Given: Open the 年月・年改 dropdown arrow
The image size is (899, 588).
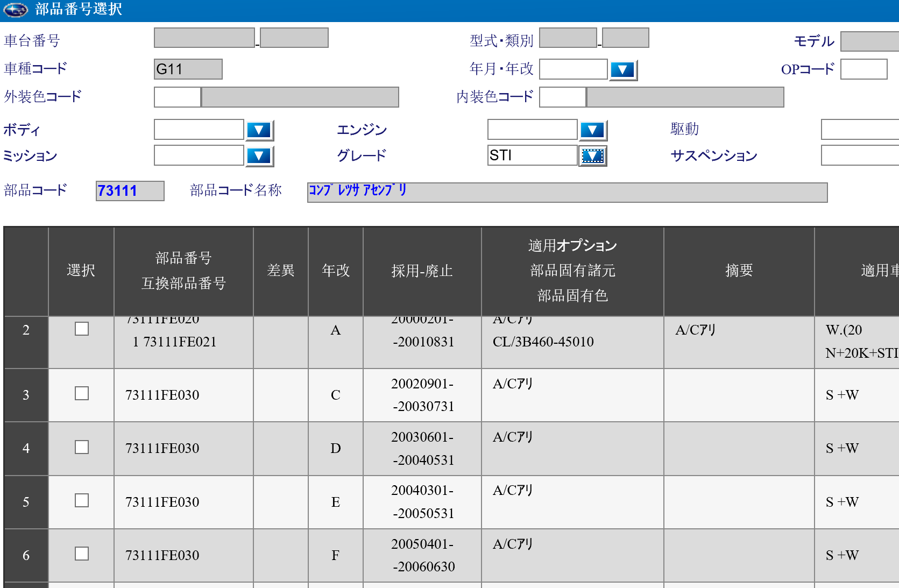Looking at the screenshot, I should [622, 70].
